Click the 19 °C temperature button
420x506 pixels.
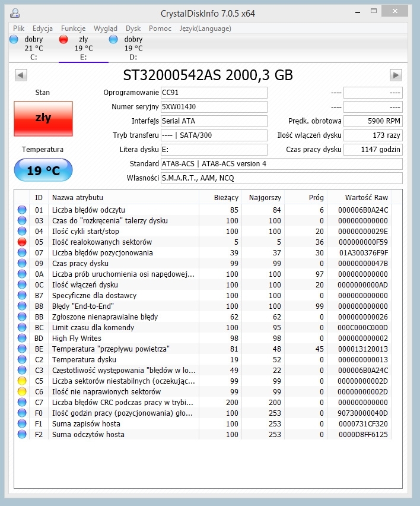tap(43, 170)
